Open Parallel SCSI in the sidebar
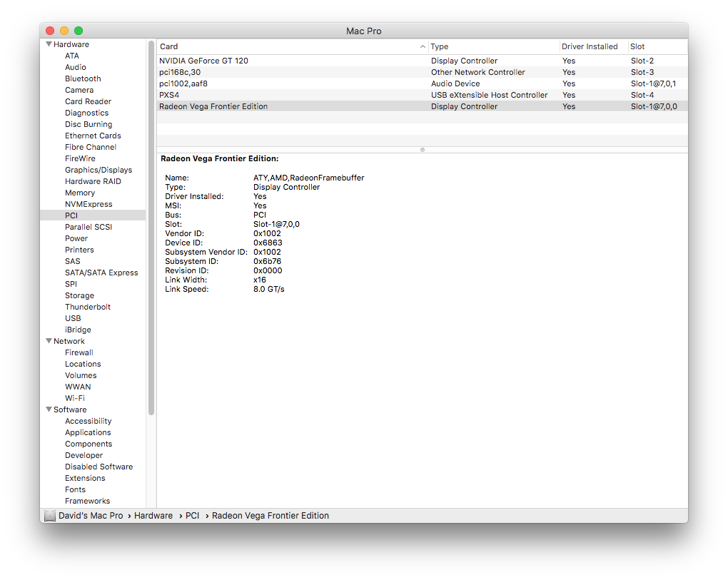The image size is (728, 580). (89, 227)
